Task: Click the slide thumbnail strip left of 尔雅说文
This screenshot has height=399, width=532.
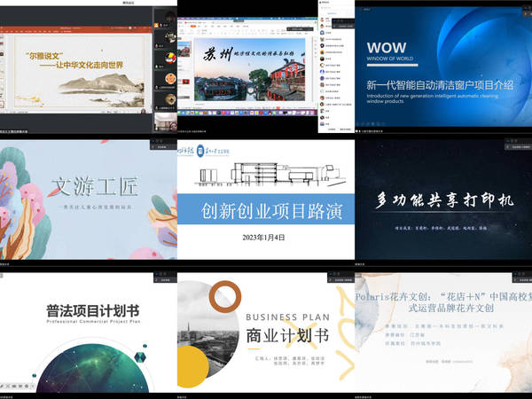Action: coord(4,71)
